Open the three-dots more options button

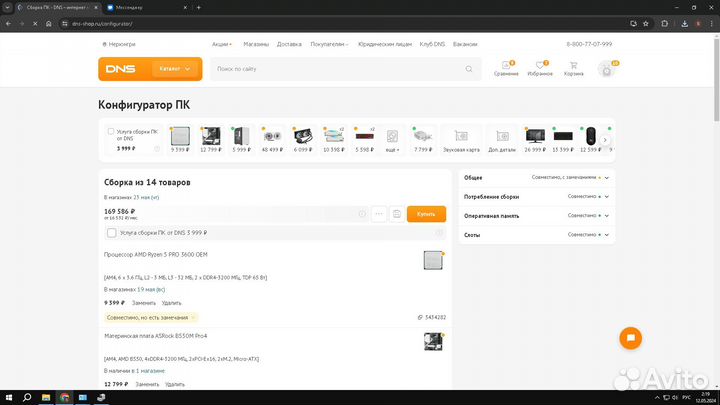(379, 214)
